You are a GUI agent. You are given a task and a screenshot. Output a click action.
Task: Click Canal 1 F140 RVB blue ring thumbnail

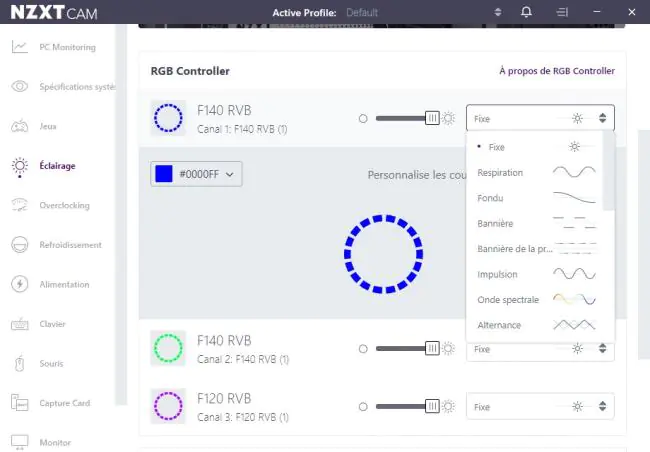click(168, 118)
